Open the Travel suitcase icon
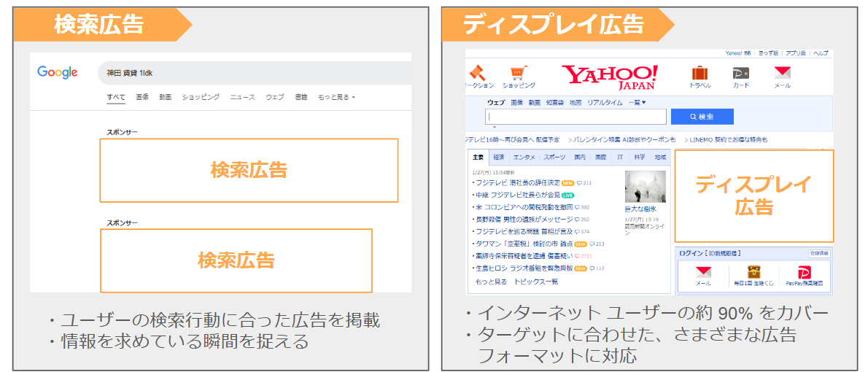 tap(700, 72)
